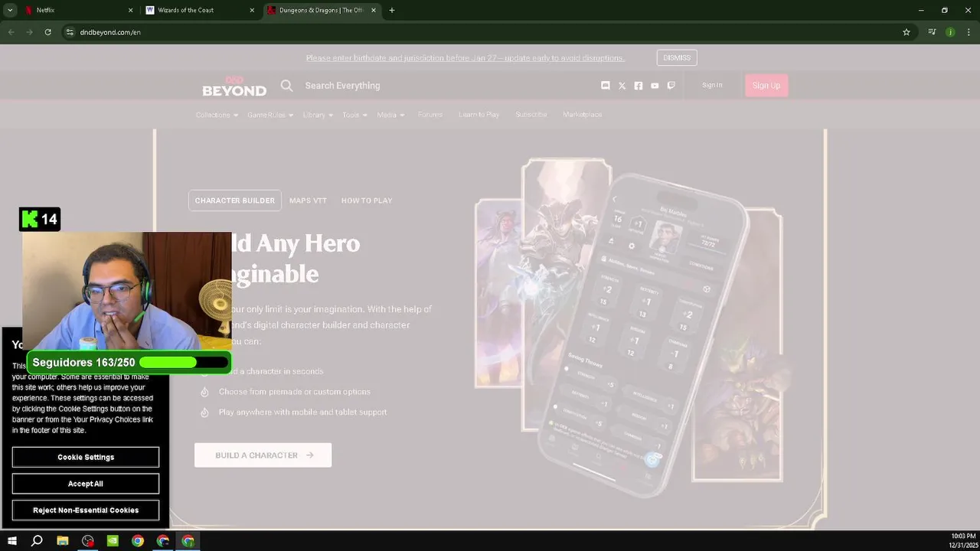Image resolution: width=980 pixels, height=551 pixels.
Task: Close the Dungeons & Dragons tab
Action: [x=374, y=10]
